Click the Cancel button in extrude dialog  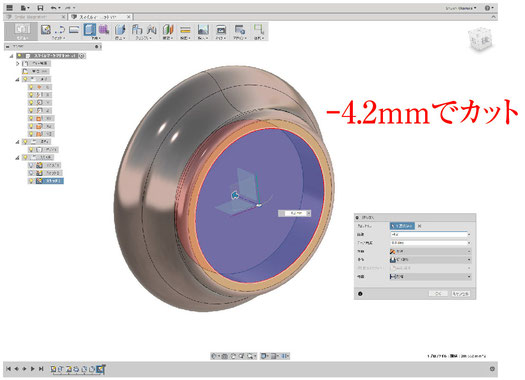[461, 294]
